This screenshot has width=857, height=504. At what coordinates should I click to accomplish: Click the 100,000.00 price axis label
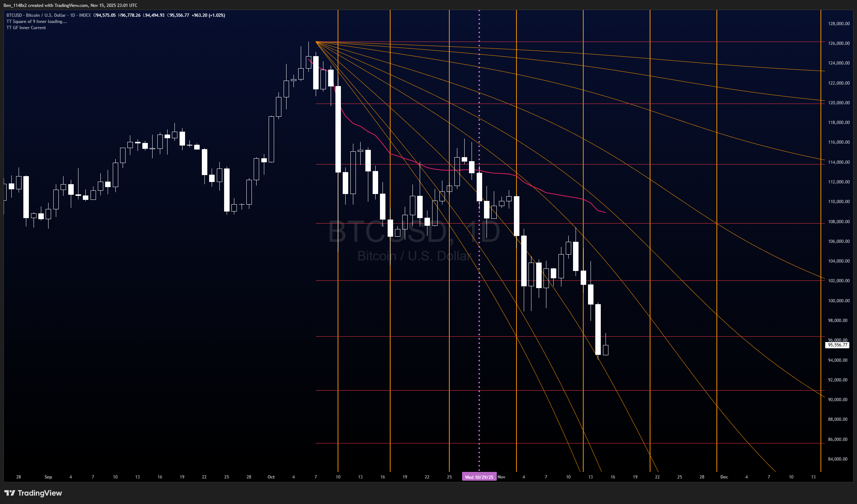pos(838,301)
